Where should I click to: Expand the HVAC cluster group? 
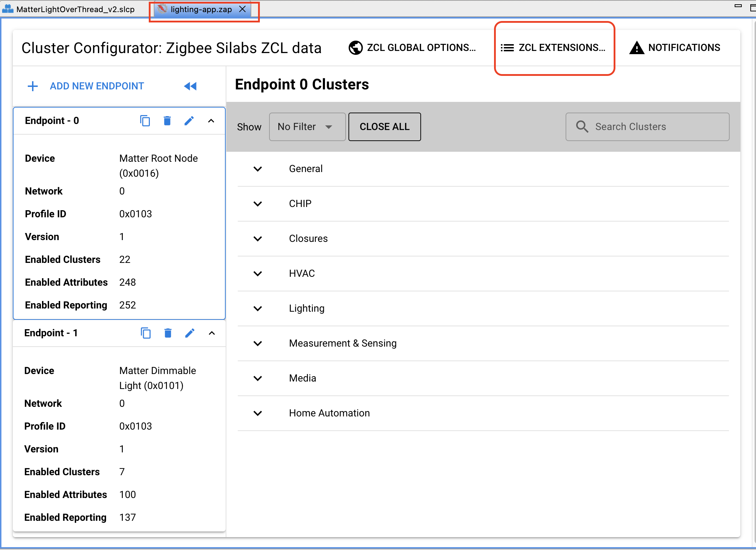(258, 274)
